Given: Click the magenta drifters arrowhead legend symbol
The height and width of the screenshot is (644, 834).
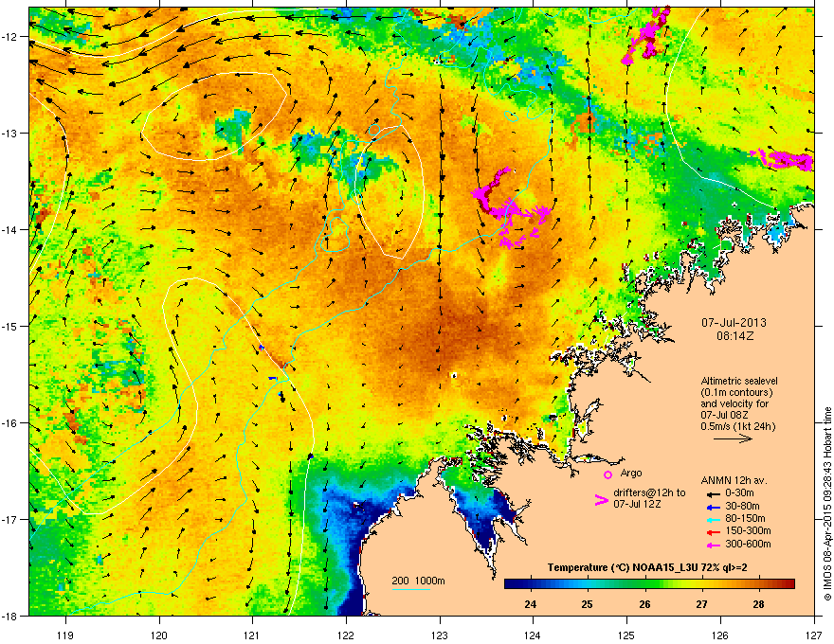Looking at the screenshot, I should [x=601, y=500].
